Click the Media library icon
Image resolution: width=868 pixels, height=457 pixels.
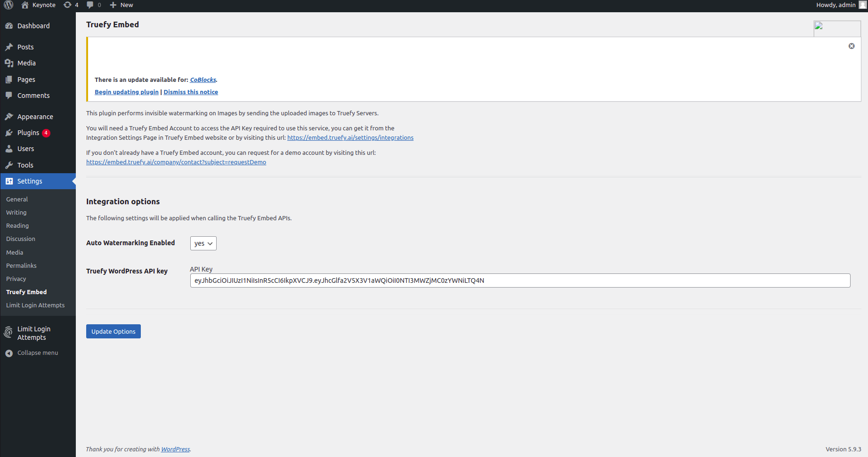pyautogui.click(x=9, y=63)
